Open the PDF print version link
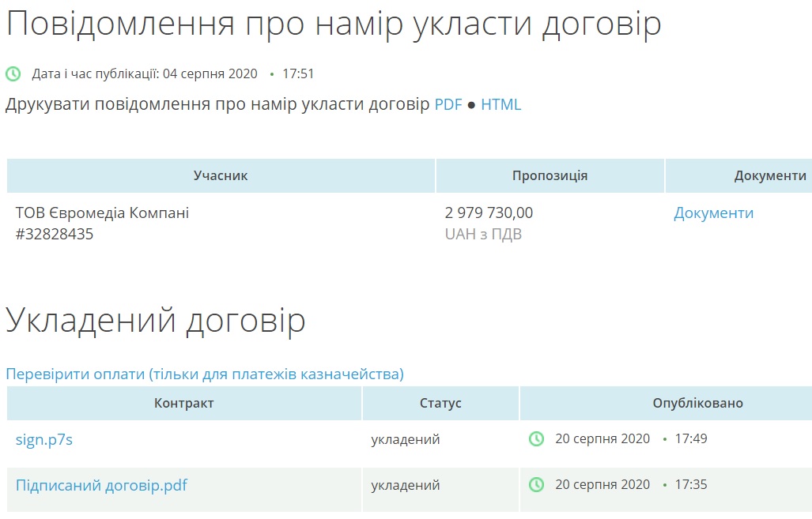The image size is (812, 519). click(x=448, y=104)
